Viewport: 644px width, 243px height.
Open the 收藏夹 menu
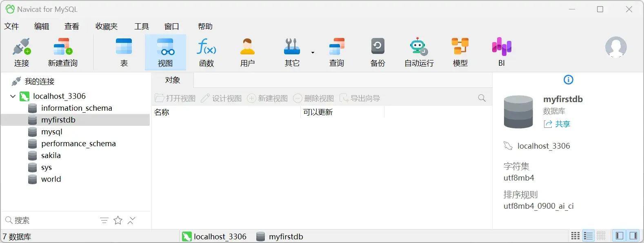tap(107, 27)
